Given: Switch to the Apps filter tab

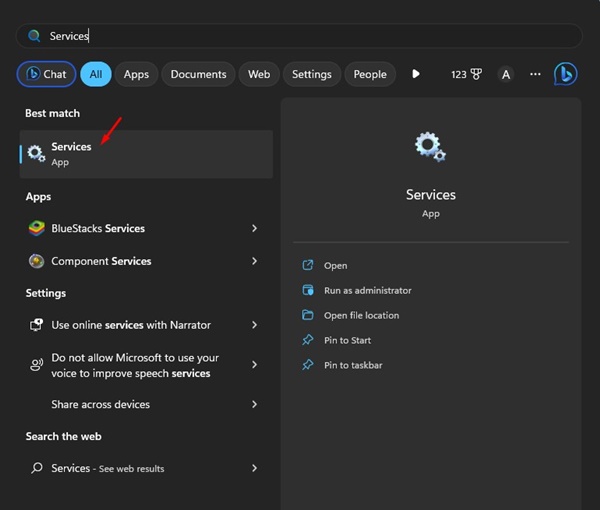Looking at the screenshot, I should click(x=136, y=74).
